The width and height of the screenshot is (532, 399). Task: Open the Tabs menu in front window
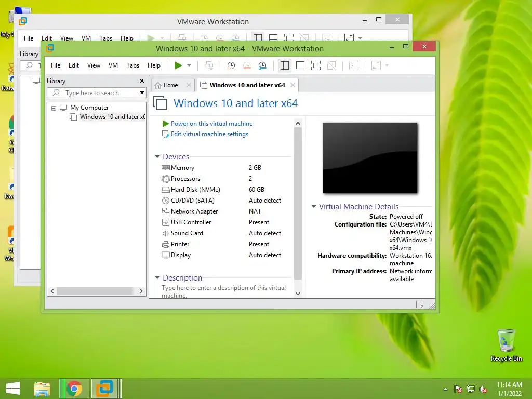[x=132, y=65]
